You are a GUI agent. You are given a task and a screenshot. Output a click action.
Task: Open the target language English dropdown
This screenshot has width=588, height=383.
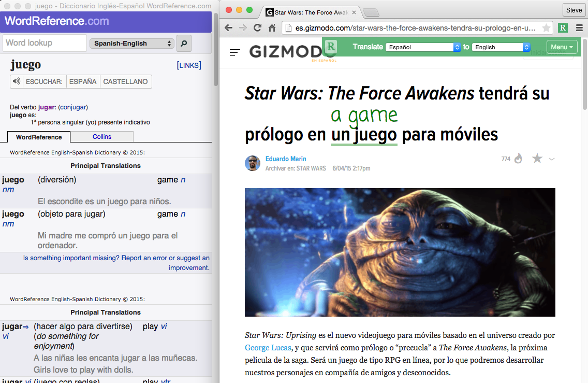click(x=501, y=47)
